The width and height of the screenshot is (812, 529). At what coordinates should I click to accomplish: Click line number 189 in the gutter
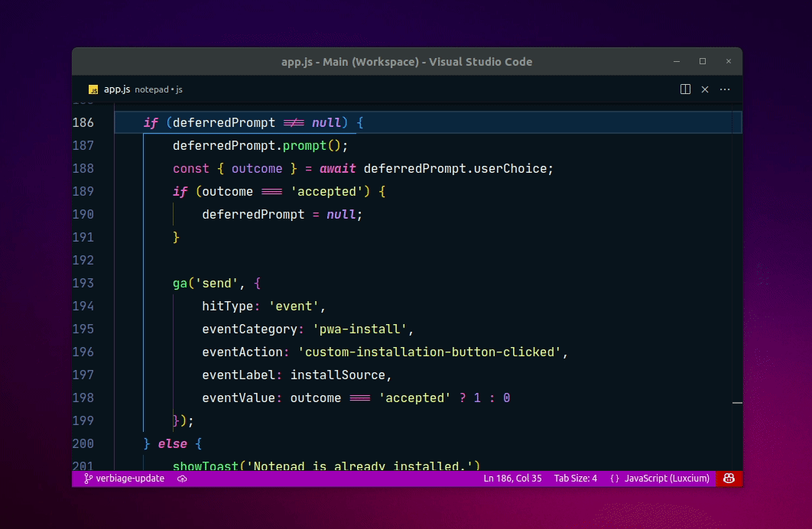pos(83,192)
